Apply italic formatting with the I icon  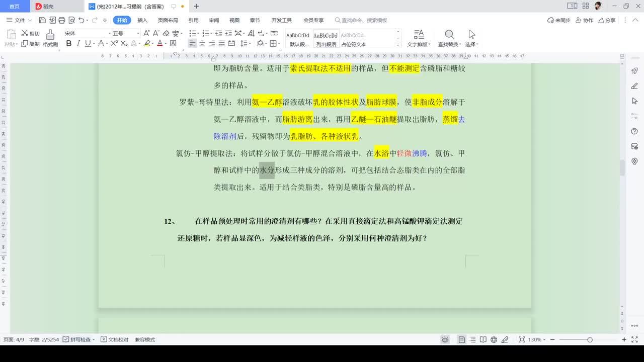[78, 44]
